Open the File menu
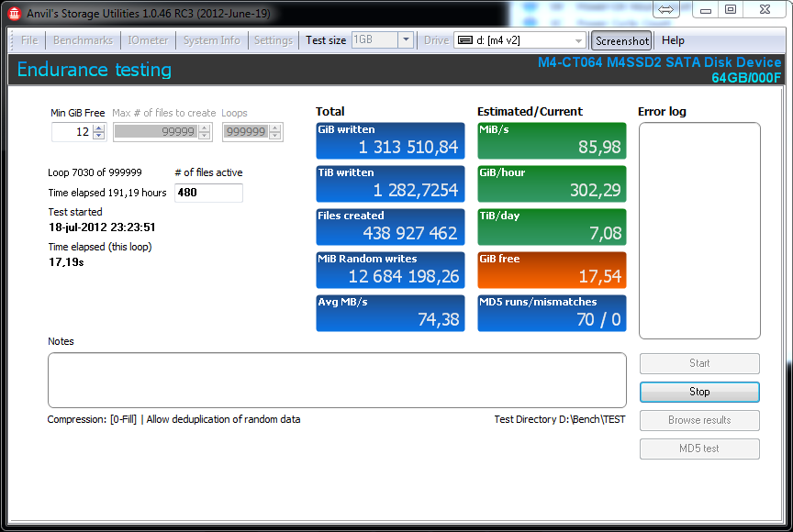 point(29,40)
